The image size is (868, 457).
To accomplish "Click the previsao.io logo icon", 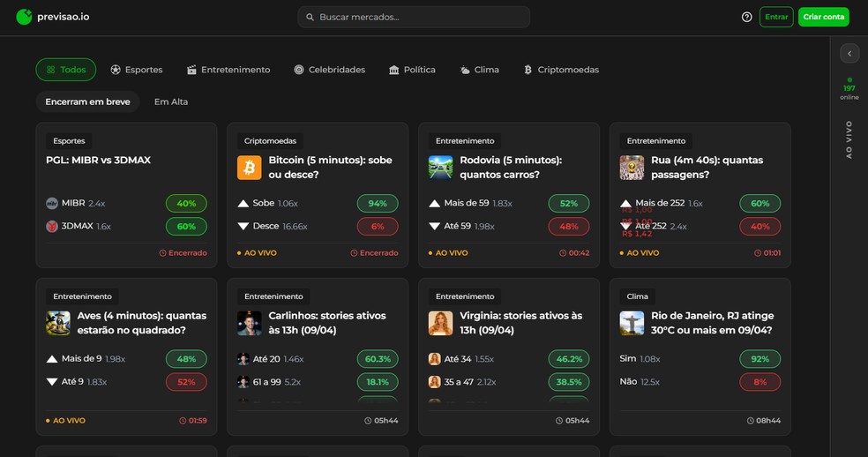I will click(x=24, y=17).
